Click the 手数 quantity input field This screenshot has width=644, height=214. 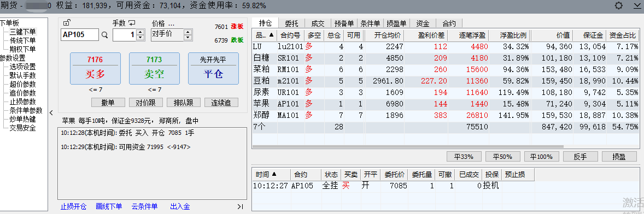(x=125, y=35)
